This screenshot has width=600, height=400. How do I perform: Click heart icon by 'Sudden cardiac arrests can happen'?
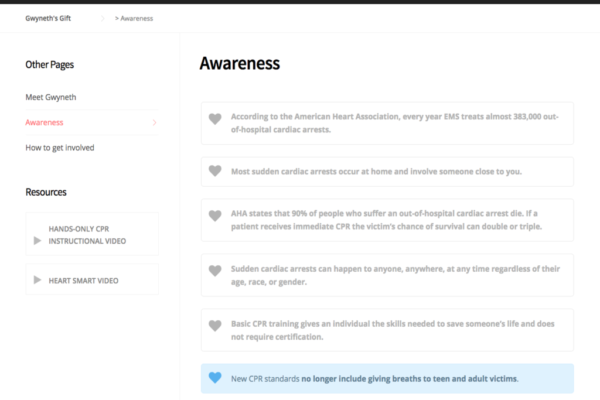(214, 270)
